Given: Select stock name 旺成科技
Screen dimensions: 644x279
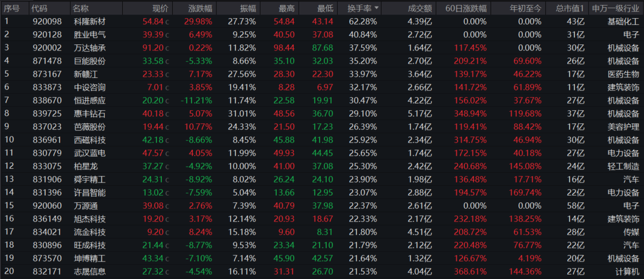Looking at the screenshot, I should tap(89, 246).
